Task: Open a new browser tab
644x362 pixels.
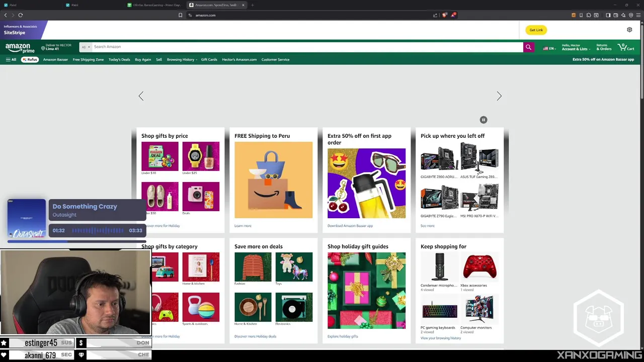Action: click(x=252, y=5)
